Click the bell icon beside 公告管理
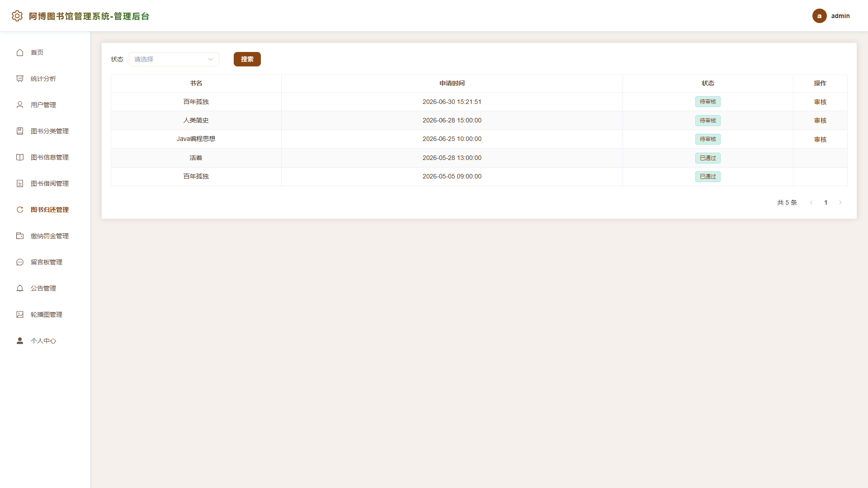 point(20,288)
